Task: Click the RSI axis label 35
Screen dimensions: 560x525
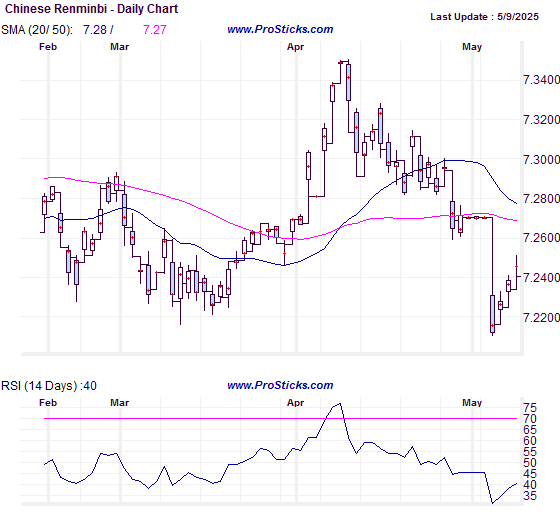Action: click(x=530, y=496)
